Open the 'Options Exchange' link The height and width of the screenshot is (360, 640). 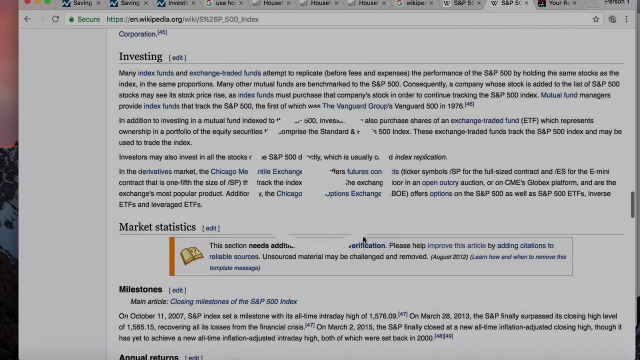(353, 194)
